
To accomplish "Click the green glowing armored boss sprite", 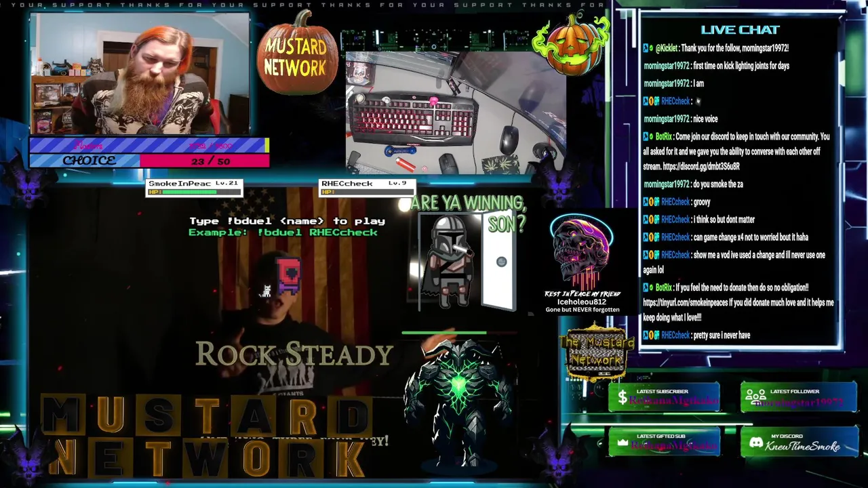I will pyautogui.click(x=457, y=403).
